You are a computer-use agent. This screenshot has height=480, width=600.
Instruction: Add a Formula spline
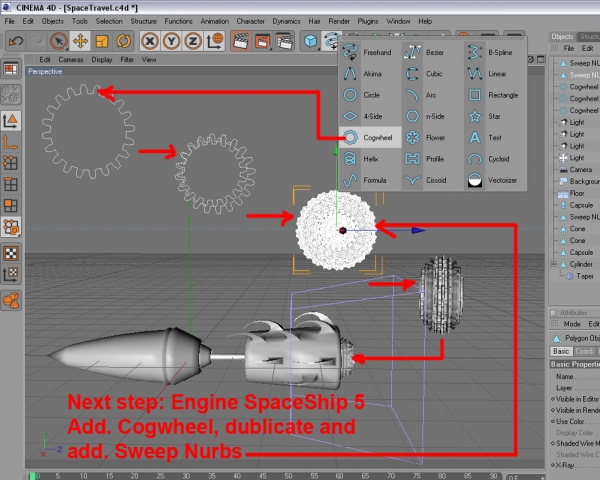370,180
